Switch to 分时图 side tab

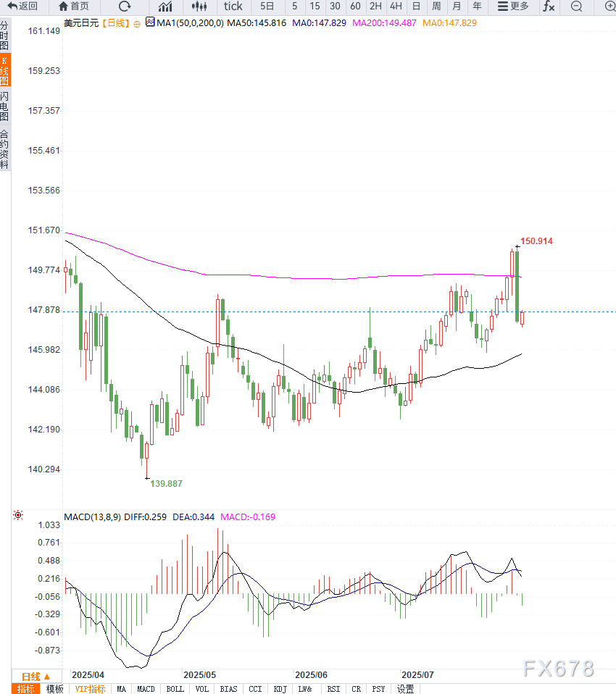(x=5, y=34)
